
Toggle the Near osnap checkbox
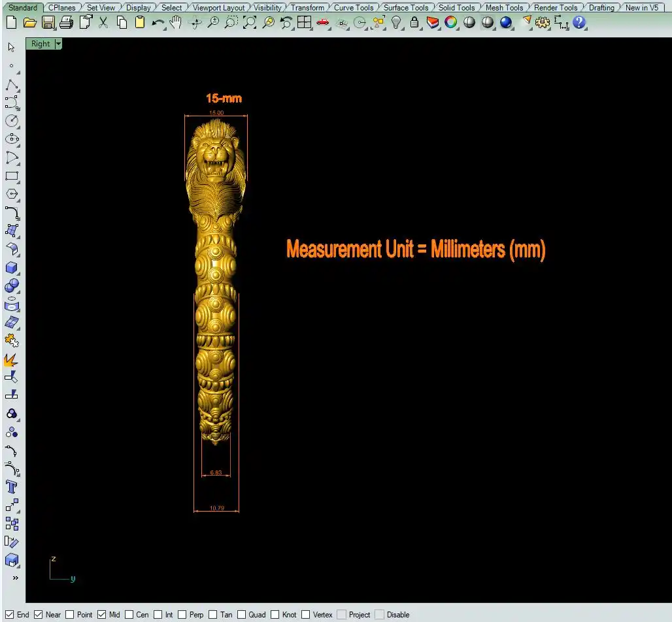click(39, 614)
